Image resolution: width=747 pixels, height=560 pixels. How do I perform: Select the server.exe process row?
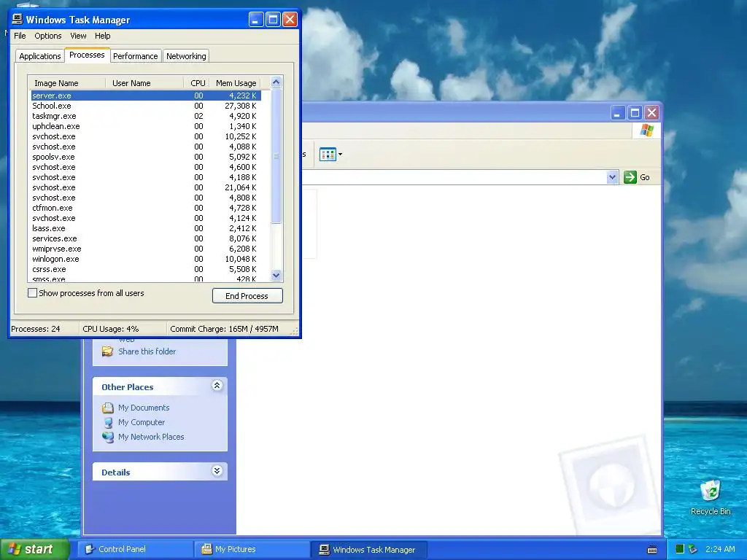[x=145, y=96]
